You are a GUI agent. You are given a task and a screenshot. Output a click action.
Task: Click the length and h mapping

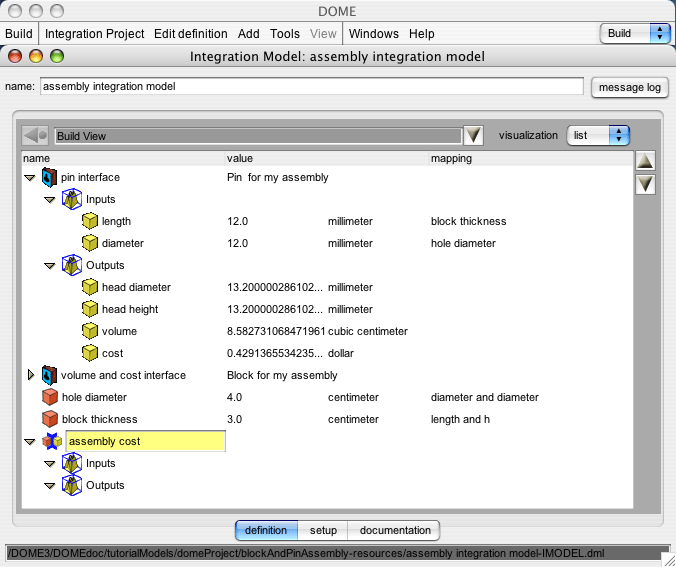point(460,419)
